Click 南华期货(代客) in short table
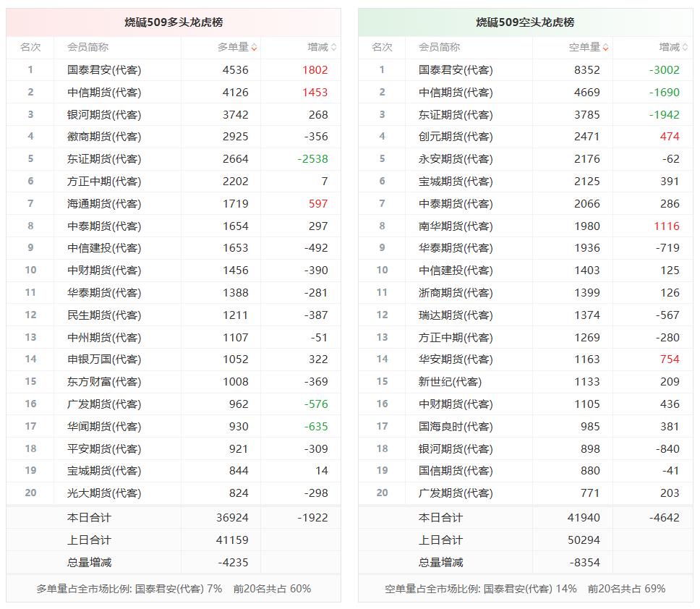Viewport: 700px width, 609px height. point(456,226)
